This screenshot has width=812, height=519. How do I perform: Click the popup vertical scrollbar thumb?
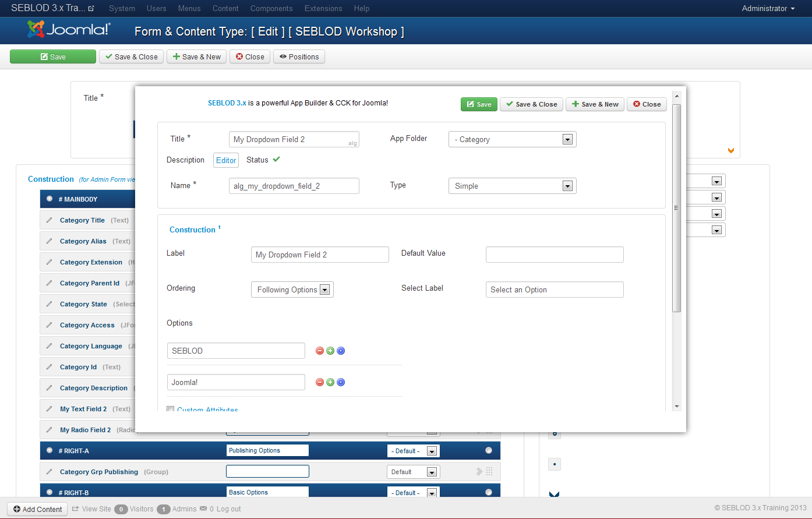[x=676, y=208]
